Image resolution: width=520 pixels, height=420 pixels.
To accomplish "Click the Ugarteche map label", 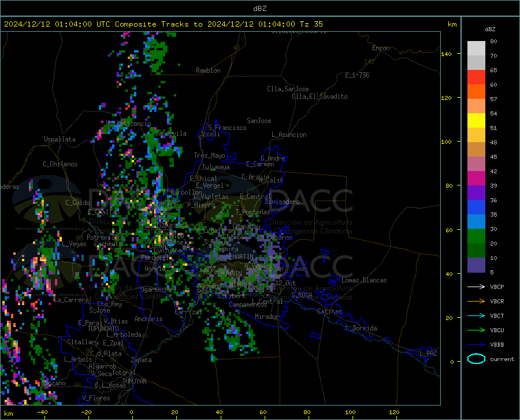I will pos(156,289).
